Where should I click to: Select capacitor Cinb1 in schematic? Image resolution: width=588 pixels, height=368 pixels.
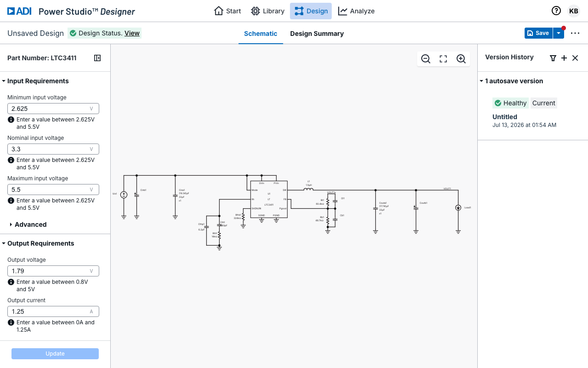136,195
